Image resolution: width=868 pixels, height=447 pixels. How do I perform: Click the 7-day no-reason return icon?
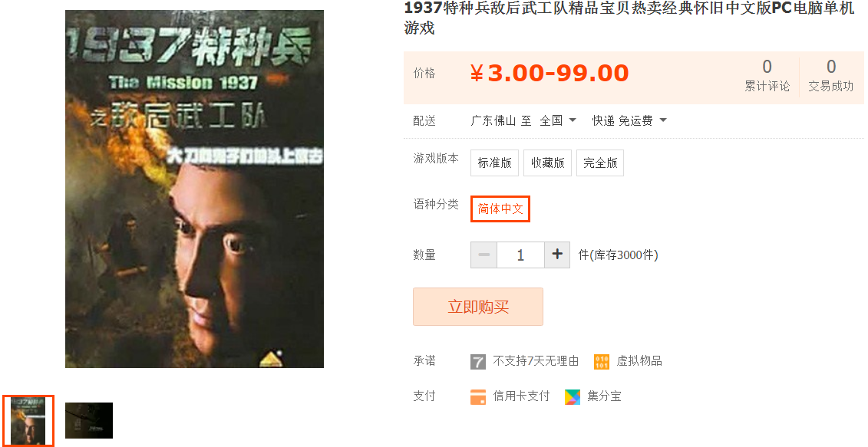tap(477, 362)
